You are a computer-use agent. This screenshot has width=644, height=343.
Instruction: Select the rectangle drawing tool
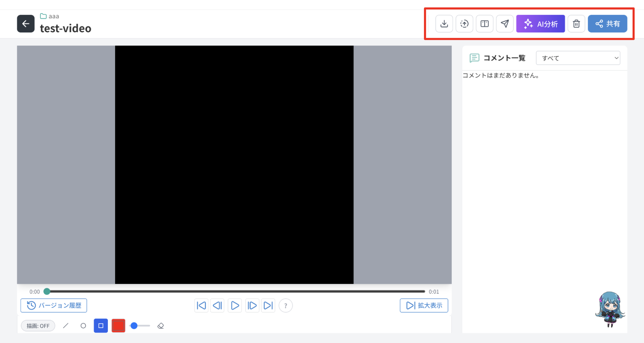[x=101, y=325]
